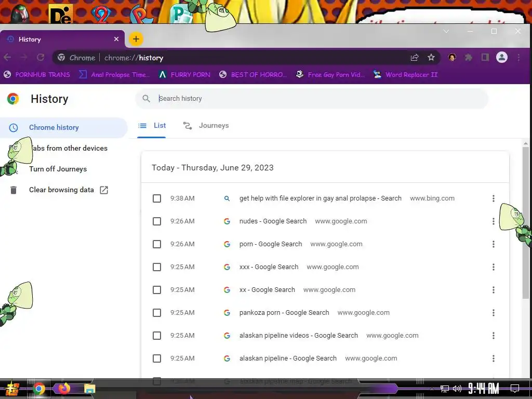This screenshot has width=532, height=399.
Task: Click the share this page icon in address bar
Action: [x=415, y=57]
